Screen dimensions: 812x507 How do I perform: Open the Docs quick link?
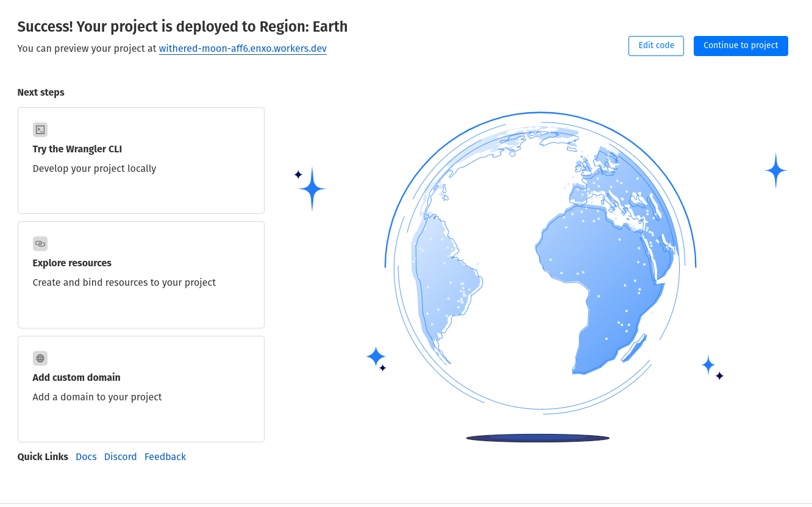[x=86, y=456]
